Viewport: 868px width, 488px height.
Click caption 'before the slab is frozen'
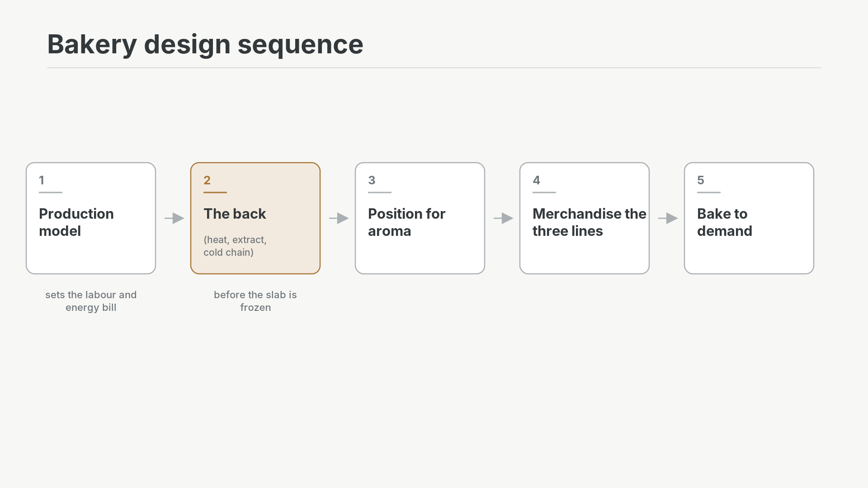tap(255, 301)
